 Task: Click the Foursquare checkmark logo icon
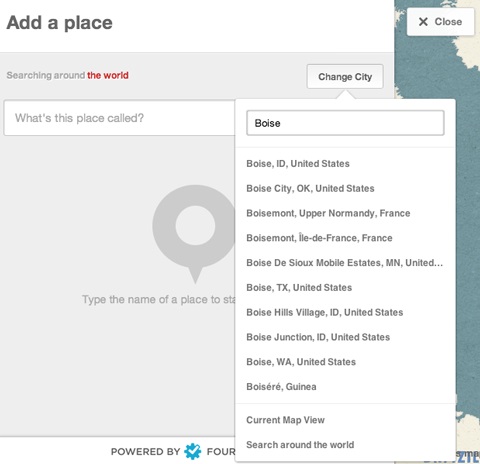click(x=193, y=452)
